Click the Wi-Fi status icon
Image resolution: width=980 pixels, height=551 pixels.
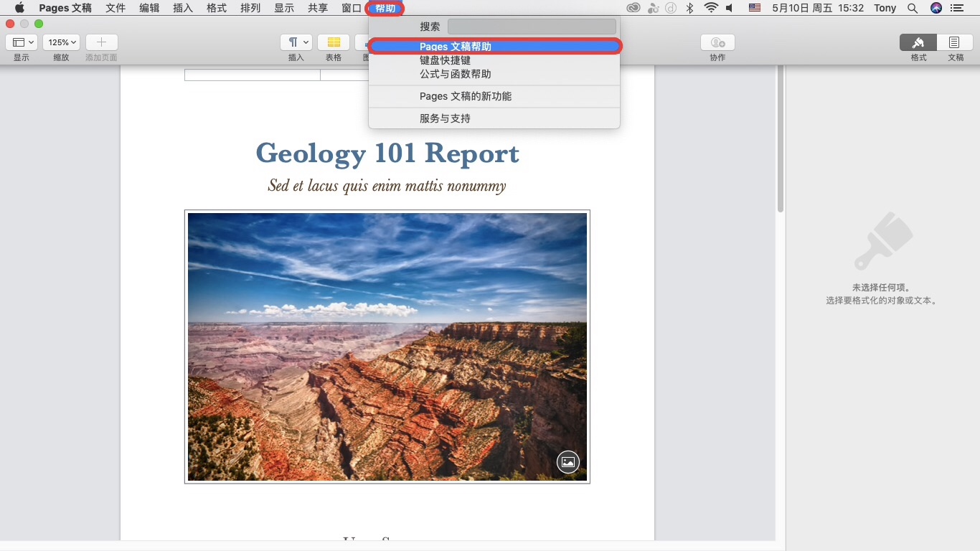point(711,8)
